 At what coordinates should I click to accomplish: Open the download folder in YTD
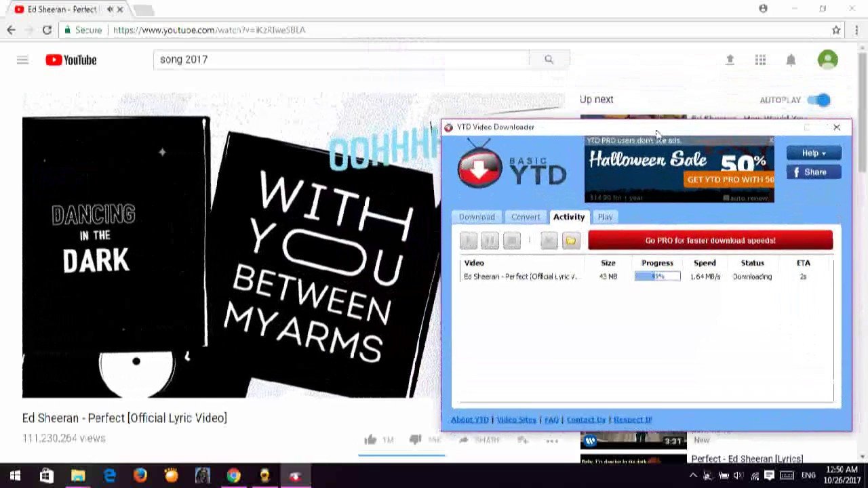pyautogui.click(x=571, y=241)
